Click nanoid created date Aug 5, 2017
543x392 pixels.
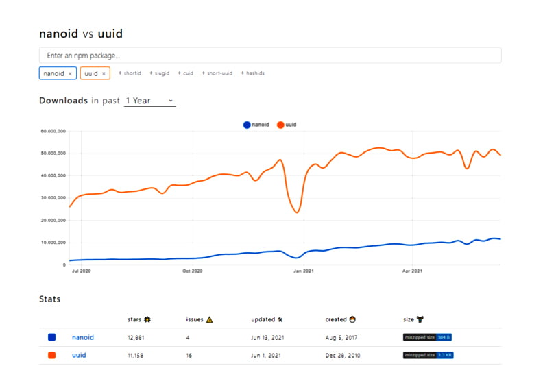[x=341, y=338]
